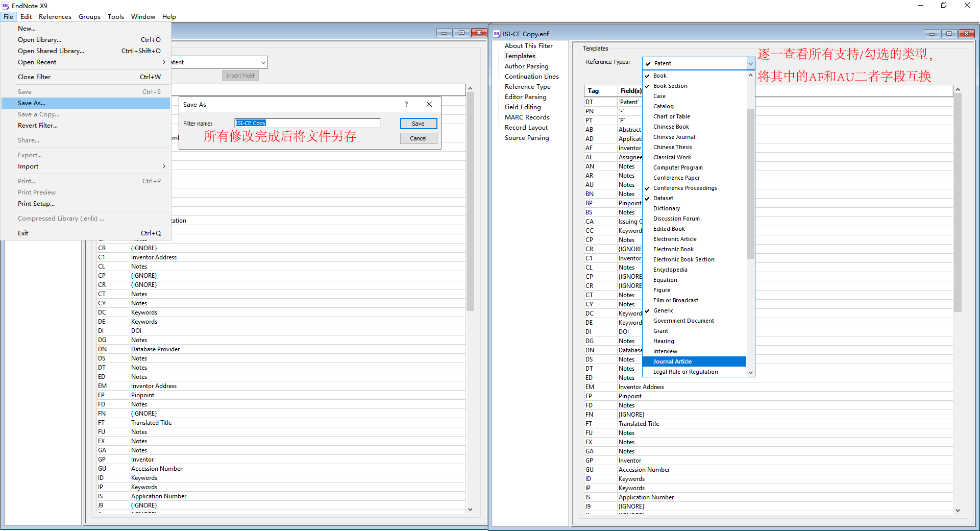
Task: Select Reference Type in the filter tree
Action: point(527,87)
